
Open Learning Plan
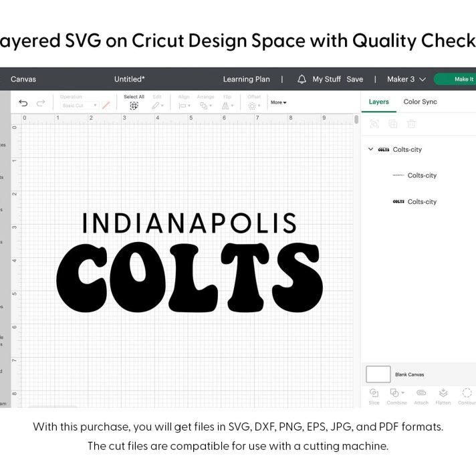(246, 80)
